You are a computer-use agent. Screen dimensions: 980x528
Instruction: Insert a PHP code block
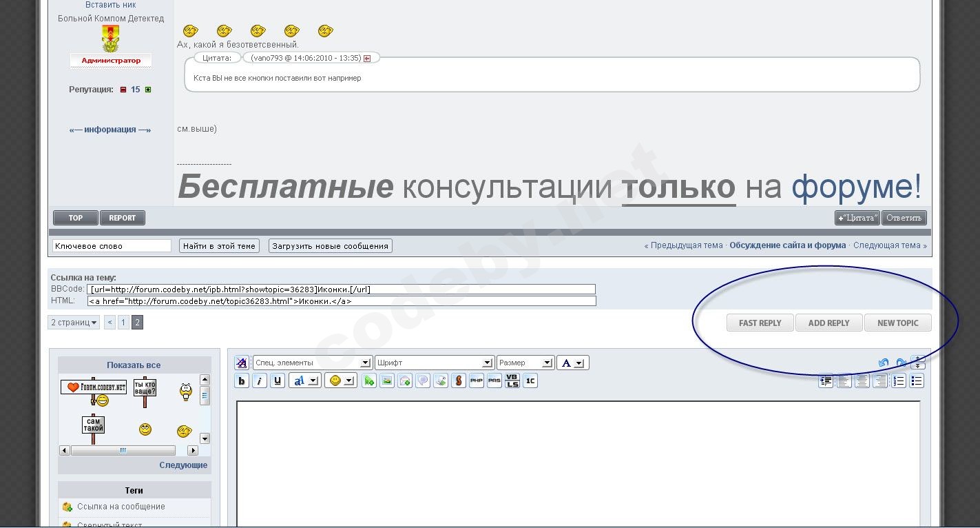477,381
